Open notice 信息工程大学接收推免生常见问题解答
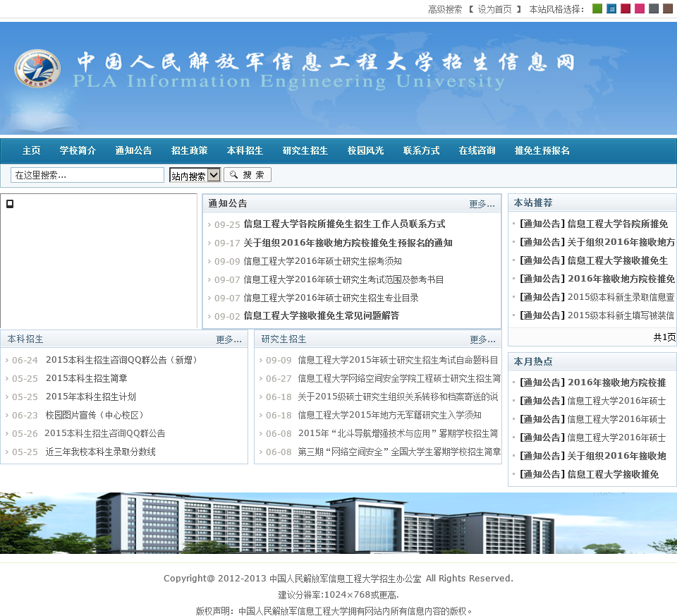Screen dimensions: 677x616 click(322, 316)
